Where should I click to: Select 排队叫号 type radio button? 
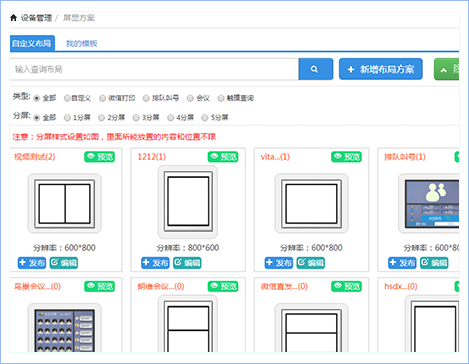click(146, 98)
